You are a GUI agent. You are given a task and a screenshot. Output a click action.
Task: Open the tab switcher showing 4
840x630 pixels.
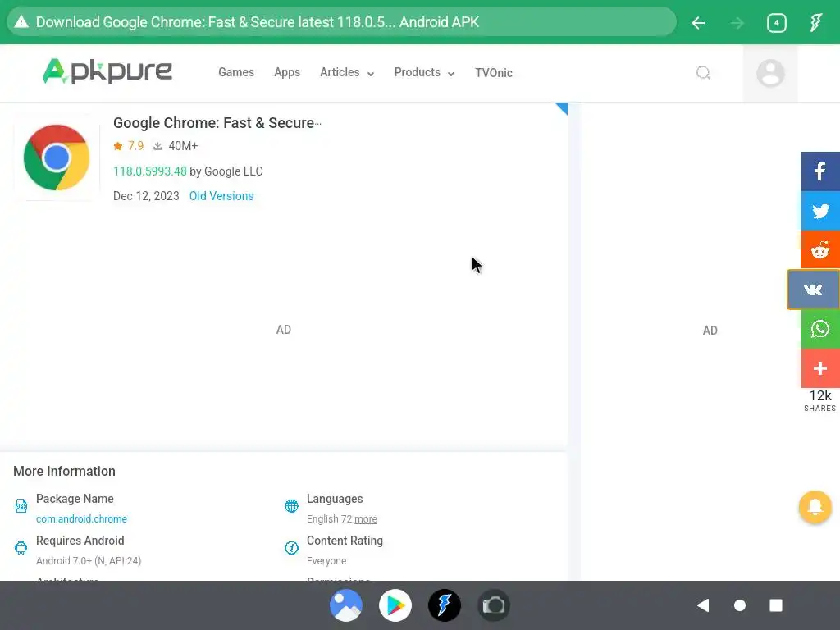[x=776, y=23]
